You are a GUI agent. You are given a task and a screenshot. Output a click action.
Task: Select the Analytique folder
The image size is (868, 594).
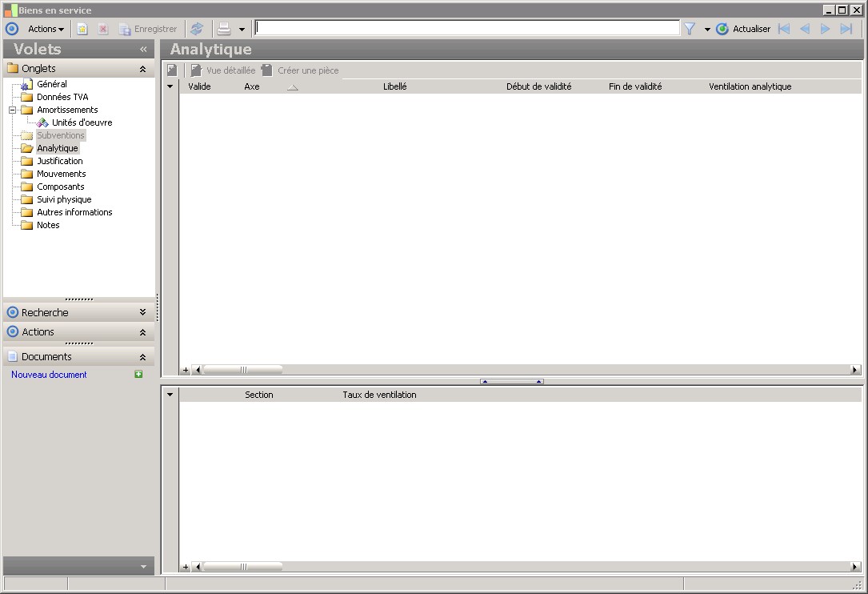coord(58,148)
